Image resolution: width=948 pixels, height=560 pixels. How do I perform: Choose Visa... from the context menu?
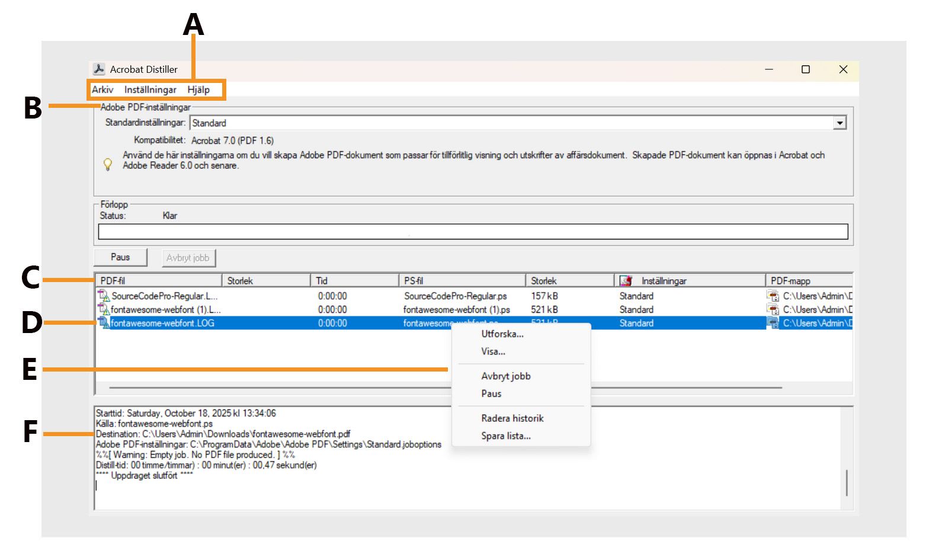492,351
